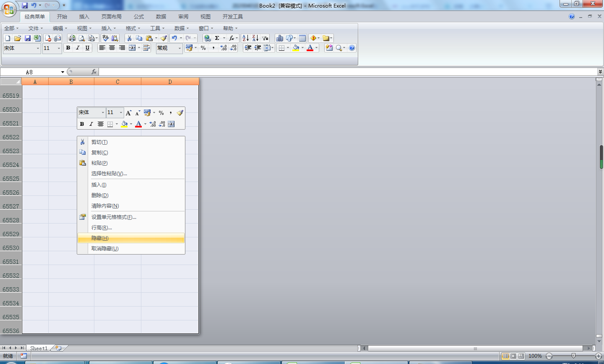Image resolution: width=604 pixels, height=364 pixels.
Task: Toggle Italic in the classic toolbar
Action: [78, 48]
